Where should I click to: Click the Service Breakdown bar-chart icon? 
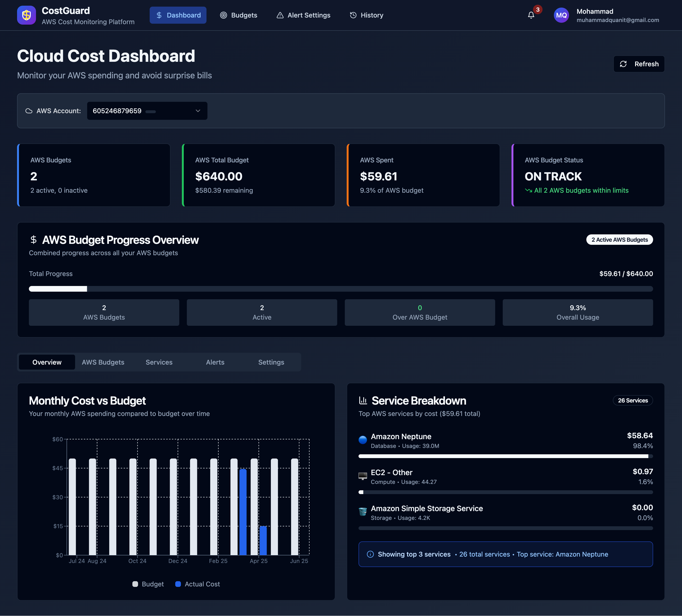[x=363, y=401]
